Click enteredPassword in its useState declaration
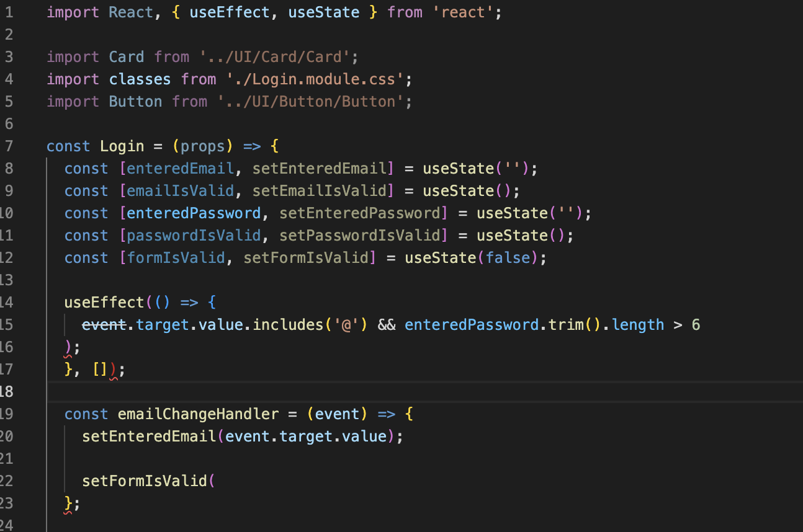 click(x=194, y=213)
